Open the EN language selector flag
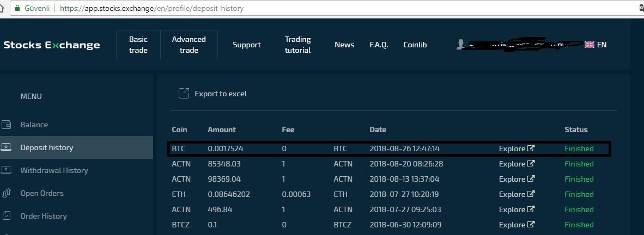644x235 pixels. [x=589, y=45]
